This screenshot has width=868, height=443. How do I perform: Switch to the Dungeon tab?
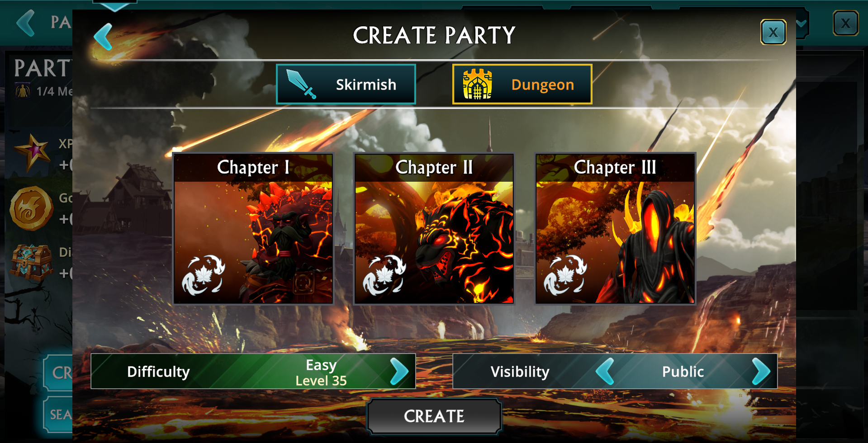coord(522,84)
